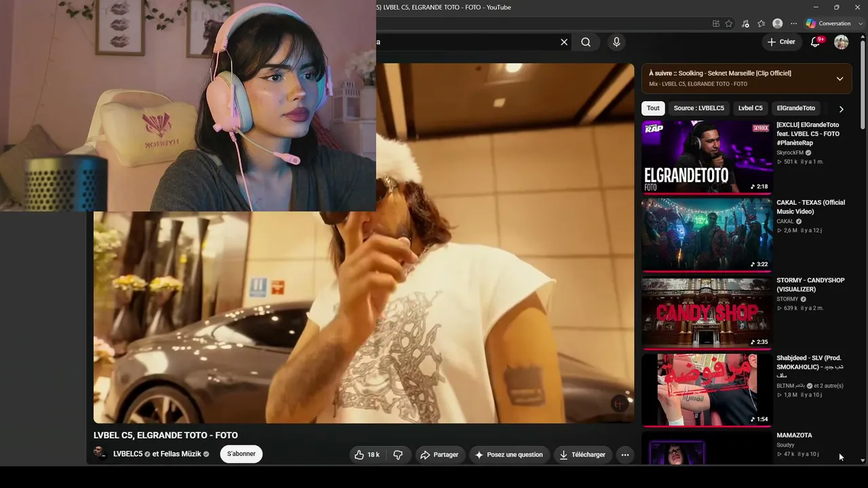The image size is (868, 488).
Task: Open ElGrandeToto FOTO PlanèteRap thumbnail
Action: (707, 157)
